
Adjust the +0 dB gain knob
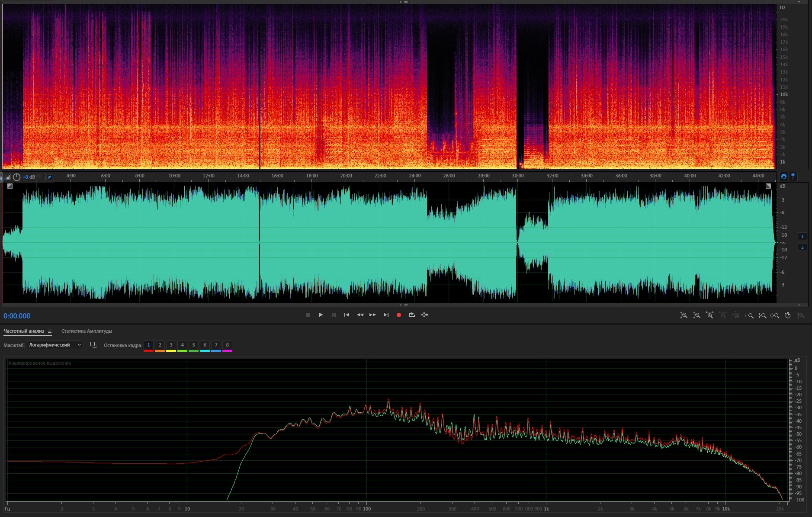pos(16,177)
